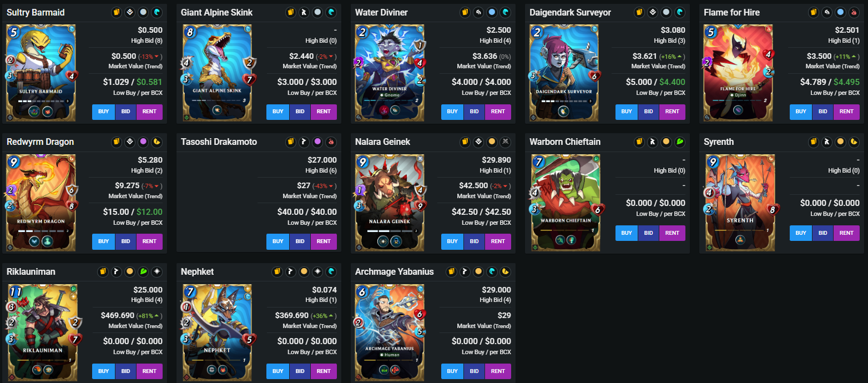Open the Flame for Hire title link
This screenshot has width=868, height=383.
tap(732, 12)
